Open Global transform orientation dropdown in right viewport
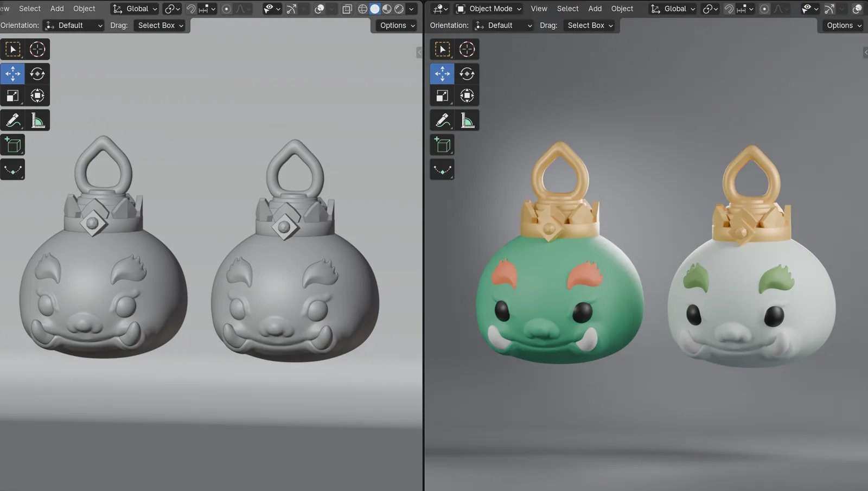 pyautogui.click(x=673, y=9)
